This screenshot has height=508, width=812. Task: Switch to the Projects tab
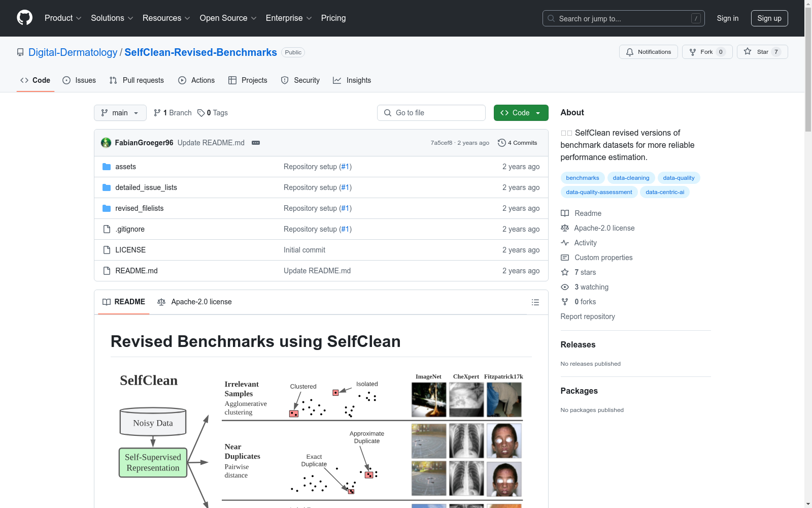coord(248,80)
